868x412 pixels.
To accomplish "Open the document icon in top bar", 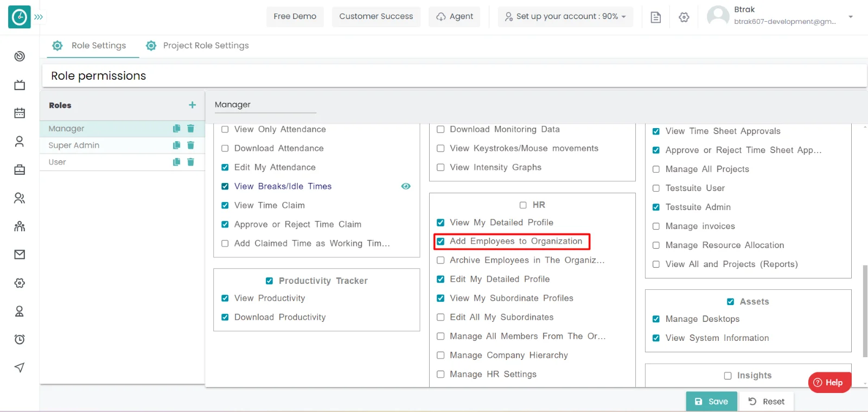I will (x=656, y=17).
